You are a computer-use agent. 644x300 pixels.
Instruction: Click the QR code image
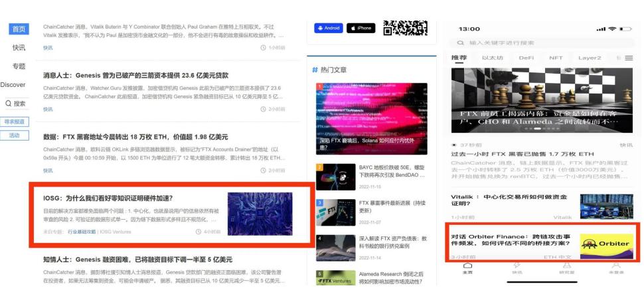click(x=405, y=28)
